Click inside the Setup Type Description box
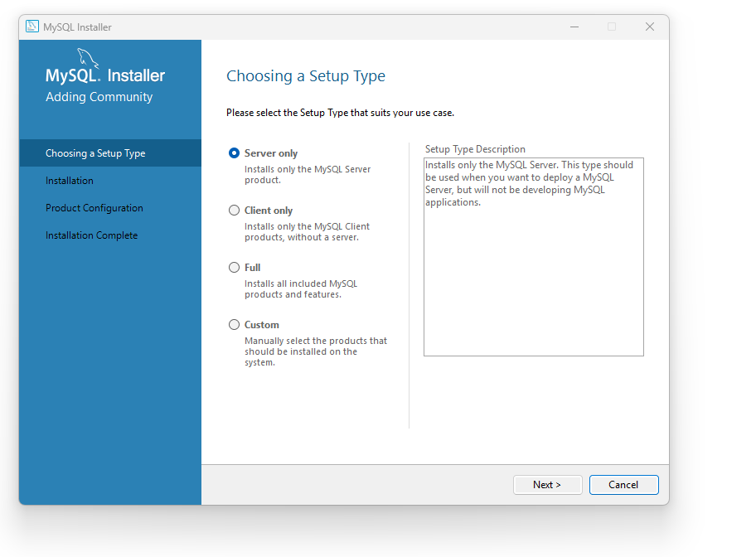 pyautogui.click(x=533, y=257)
